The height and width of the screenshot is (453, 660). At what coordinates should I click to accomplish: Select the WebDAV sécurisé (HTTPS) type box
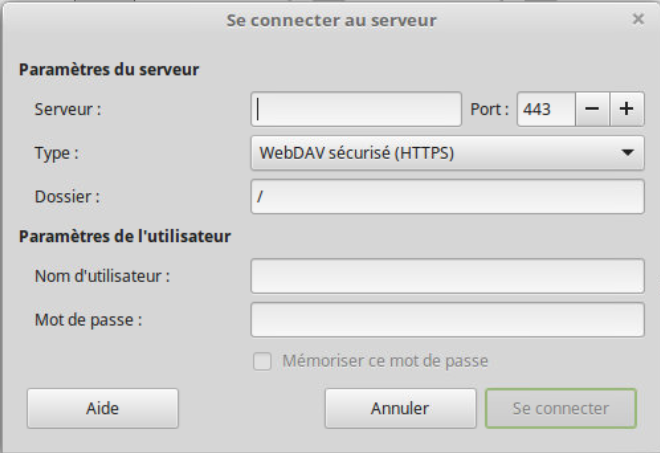click(x=447, y=153)
